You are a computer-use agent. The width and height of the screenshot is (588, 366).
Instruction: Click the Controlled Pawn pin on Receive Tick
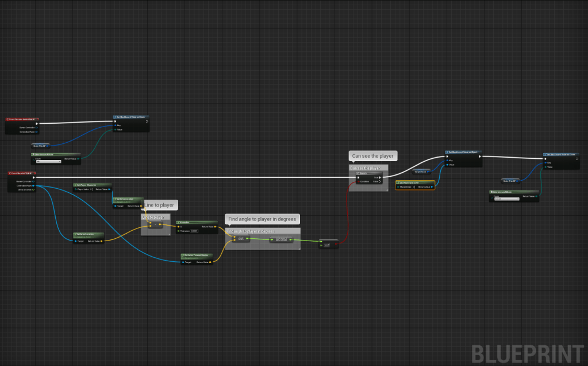point(34,186)
